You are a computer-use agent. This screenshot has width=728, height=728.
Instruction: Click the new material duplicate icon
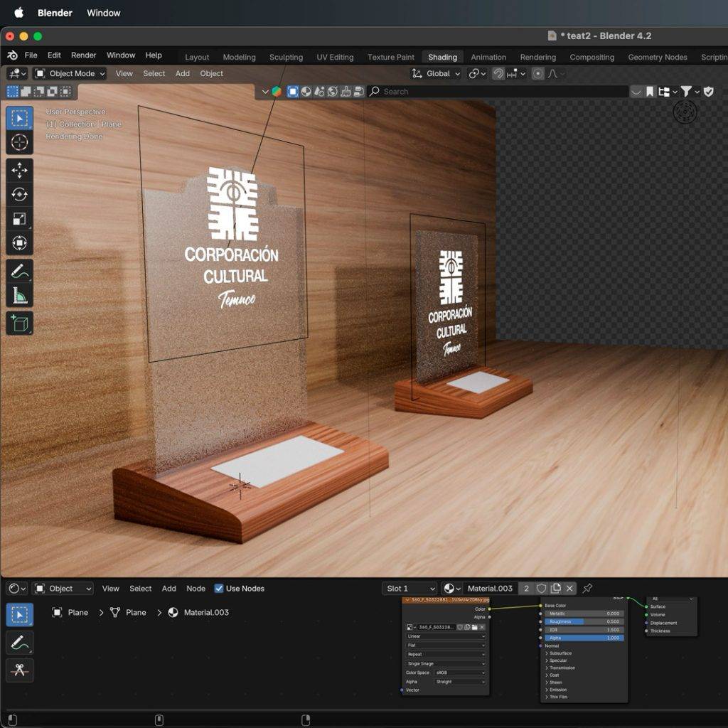pyautogui.click(x=556, y=588)
